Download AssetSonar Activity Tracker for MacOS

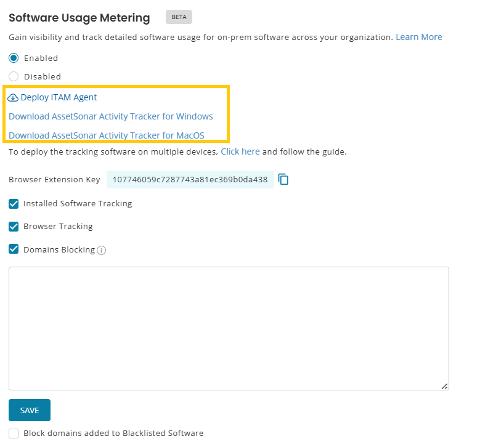click(x=107, y=135)
